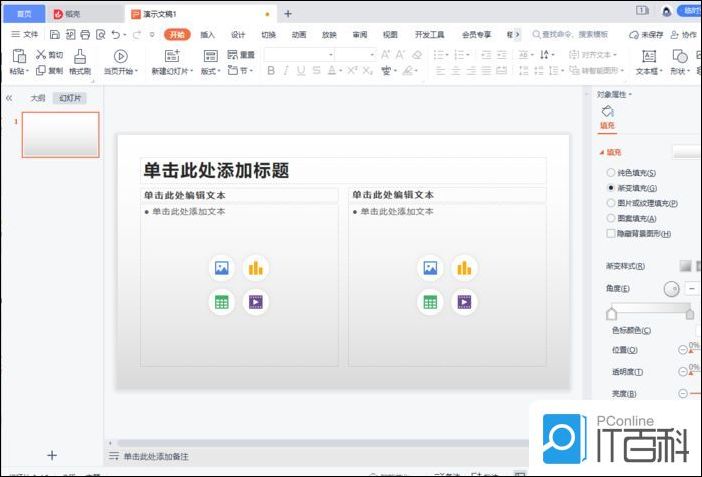Click the Redo arrow icon
This screenshot has height=477, width=702.
137,34
